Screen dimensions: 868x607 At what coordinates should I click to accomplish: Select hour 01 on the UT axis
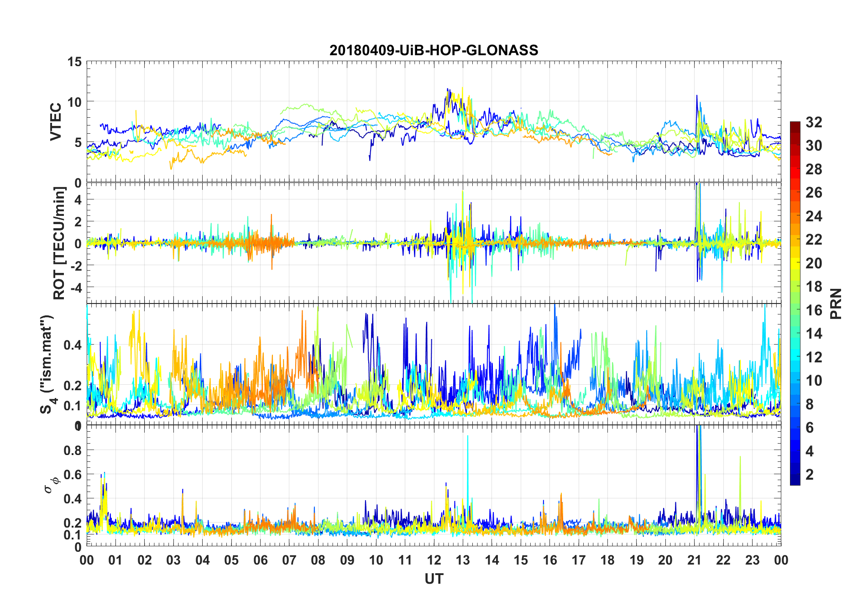click(x=115, y=560)
